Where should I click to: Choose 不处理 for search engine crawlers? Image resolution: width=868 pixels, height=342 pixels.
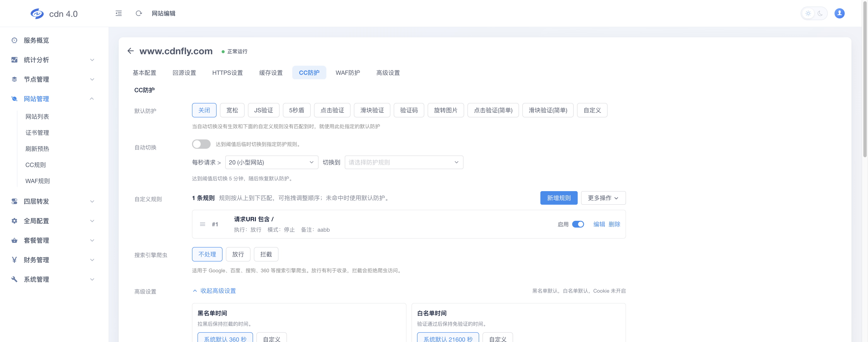(x=207, y=254)
